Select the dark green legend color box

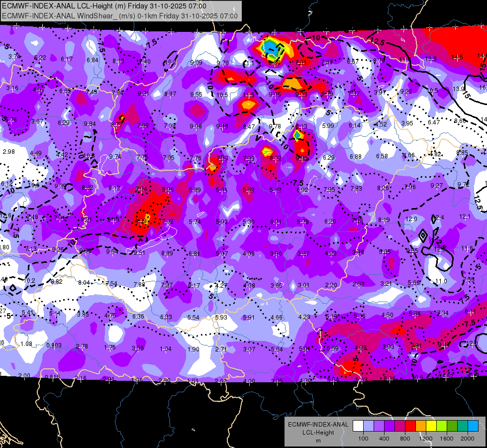(x=452, y=426)
